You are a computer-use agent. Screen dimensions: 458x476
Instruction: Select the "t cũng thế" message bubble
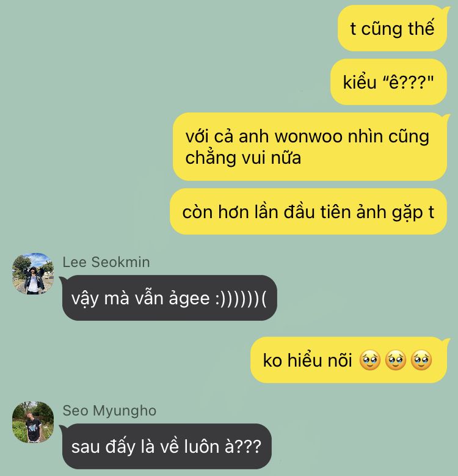(393, 28)
